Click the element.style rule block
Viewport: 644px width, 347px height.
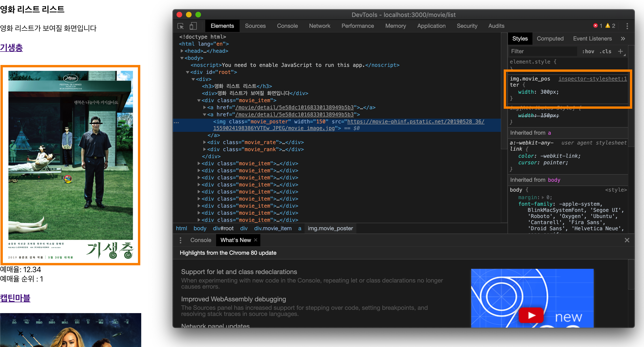(568, 64)
